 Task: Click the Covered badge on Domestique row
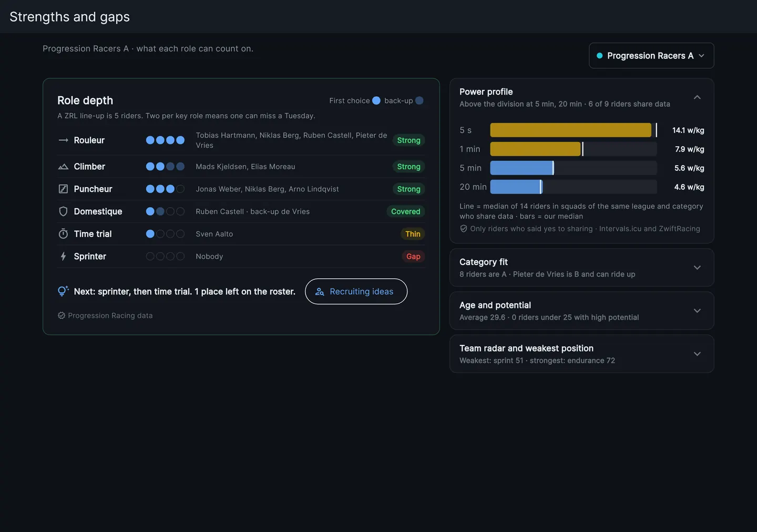pos(406,211)
